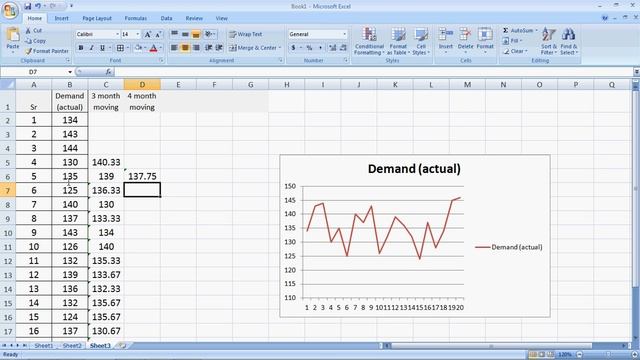
Task: Click the Delete cells icon
Action: (x=465, y=35)
